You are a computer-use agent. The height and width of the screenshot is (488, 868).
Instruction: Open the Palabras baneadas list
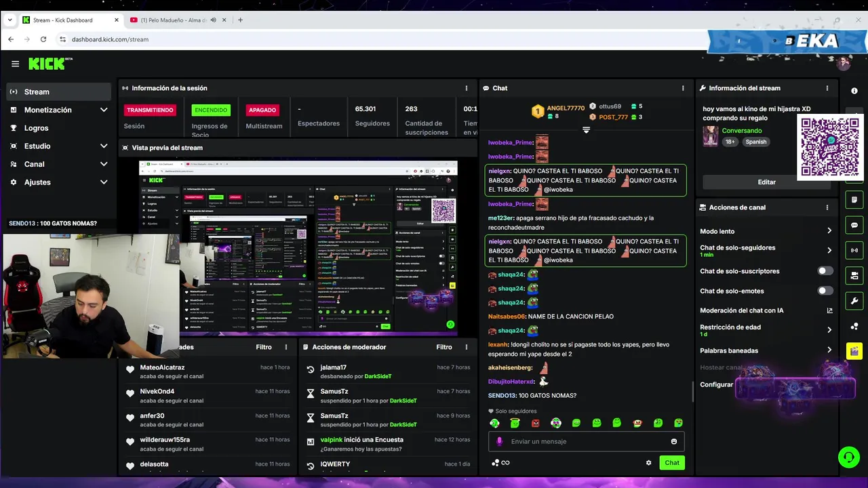[x=766, y=350]
